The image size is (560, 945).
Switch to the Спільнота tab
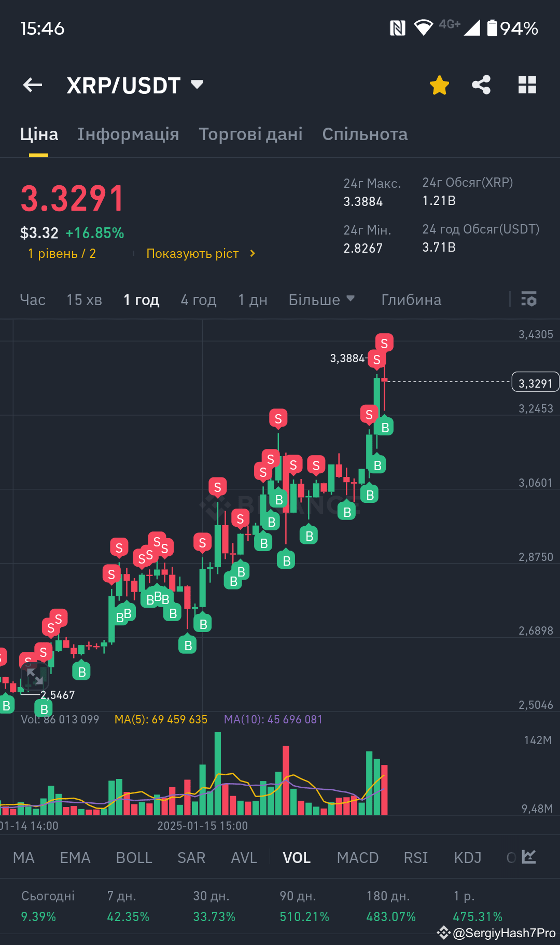365,134
